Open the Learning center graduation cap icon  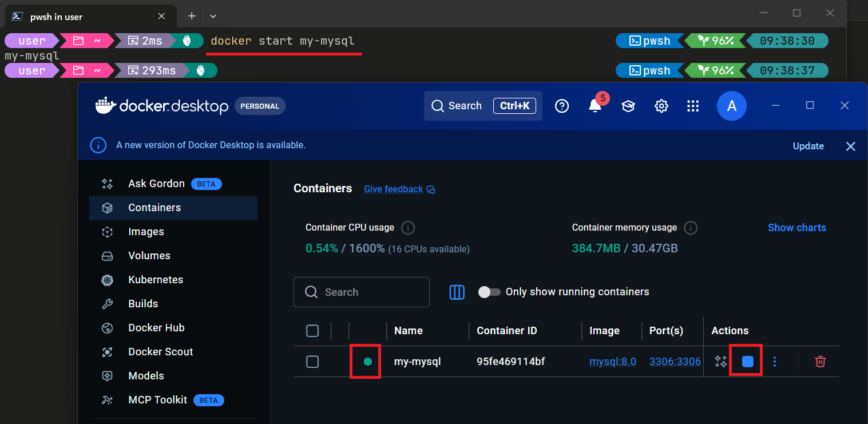(x=628, y=106)
